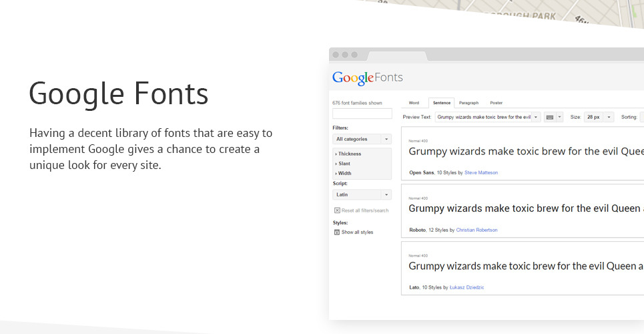Click the red window close dot

coord(336,55)
